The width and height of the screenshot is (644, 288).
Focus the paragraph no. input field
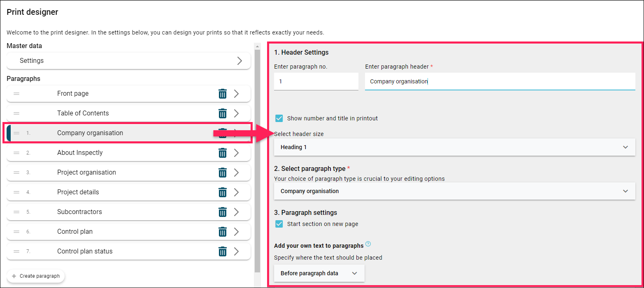click(316, 81)
